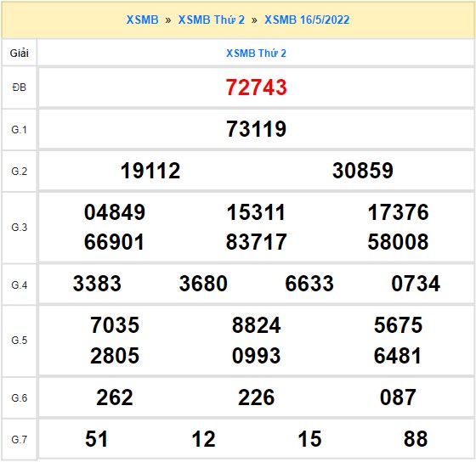Click the G.2 number 19112
Screen dimensions: 476x462
coord(150,171)
